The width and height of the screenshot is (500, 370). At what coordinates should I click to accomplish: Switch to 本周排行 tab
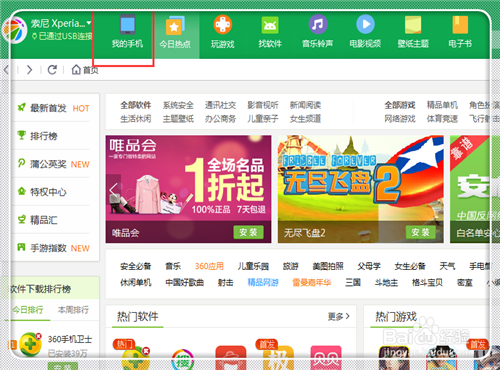click(x=73, y=310)
